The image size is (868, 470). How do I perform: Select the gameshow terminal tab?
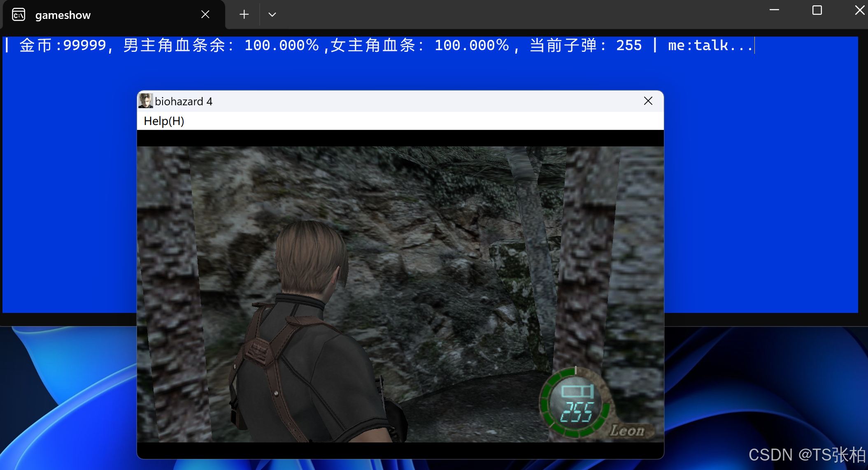click(63, 15)
